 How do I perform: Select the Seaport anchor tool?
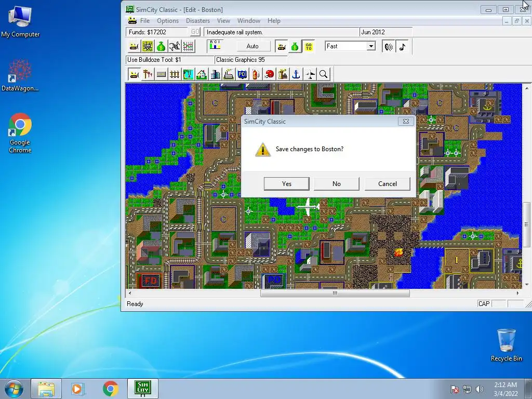point(296,74)
